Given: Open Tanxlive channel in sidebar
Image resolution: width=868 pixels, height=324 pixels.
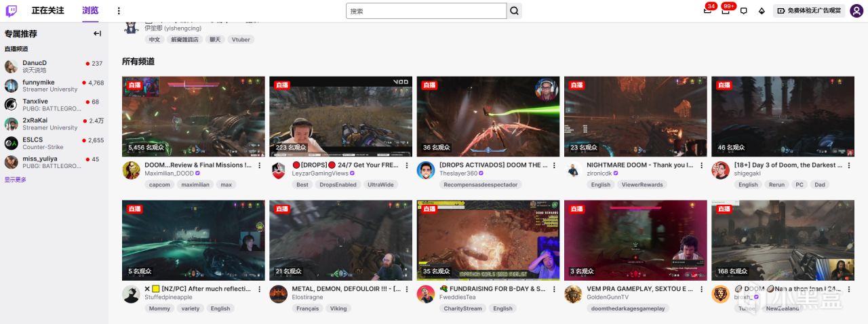Looking at the screenshot, I should tap(54, 104).
